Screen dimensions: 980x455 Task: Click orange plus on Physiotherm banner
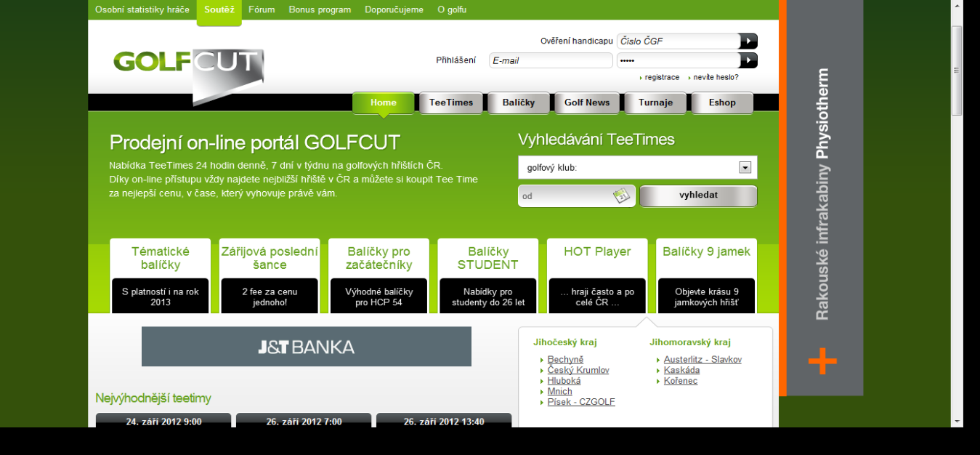click(822, 361)
